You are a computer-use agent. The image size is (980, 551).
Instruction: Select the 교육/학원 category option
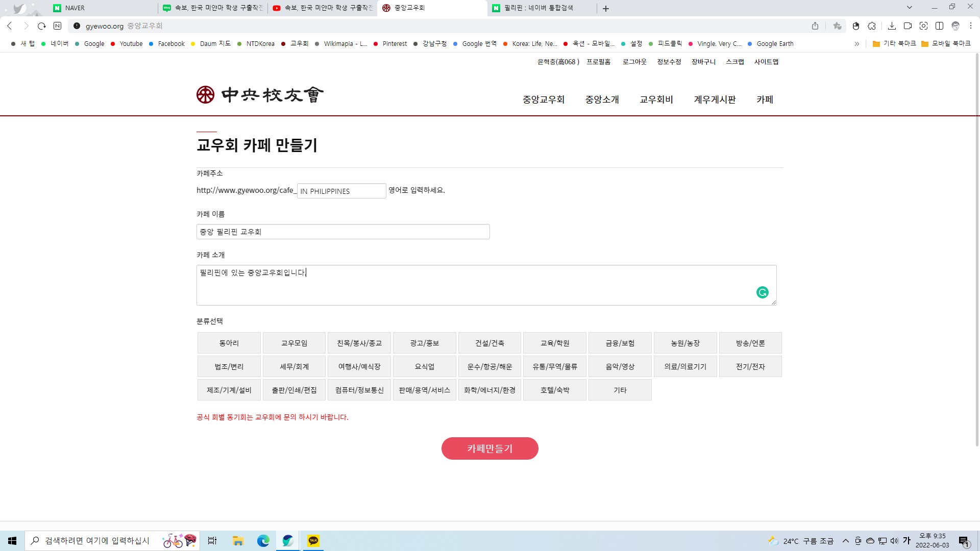tap(554, 343)
